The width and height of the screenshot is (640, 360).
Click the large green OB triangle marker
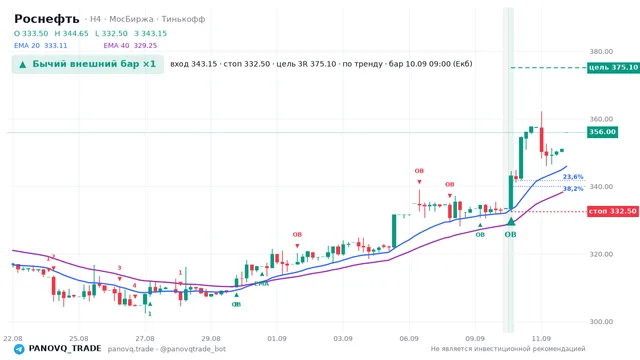click(511, 222)
